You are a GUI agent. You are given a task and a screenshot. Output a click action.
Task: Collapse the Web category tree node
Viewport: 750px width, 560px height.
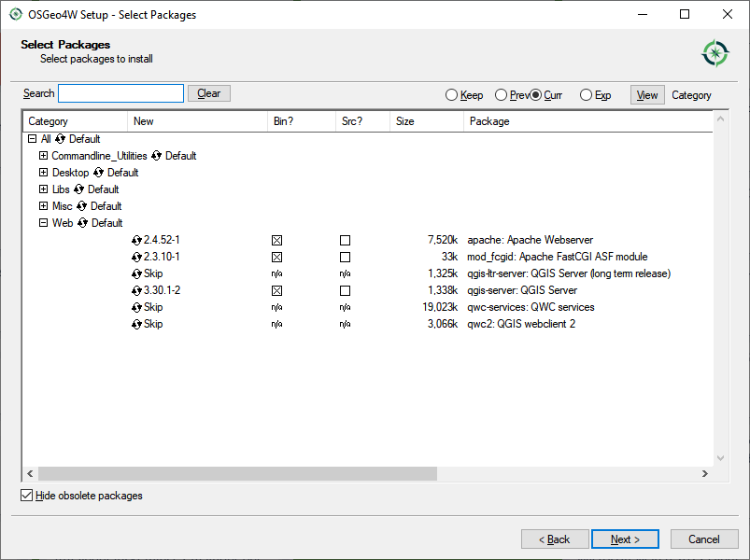[x=43, y=222]
